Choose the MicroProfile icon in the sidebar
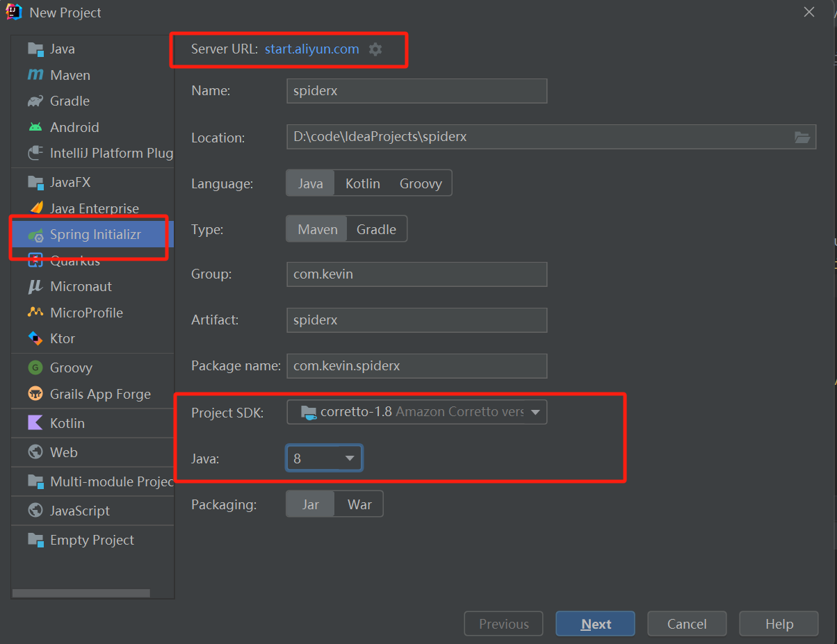The height and width of the screenshot is (644, 837). click(x=35, y=313)
